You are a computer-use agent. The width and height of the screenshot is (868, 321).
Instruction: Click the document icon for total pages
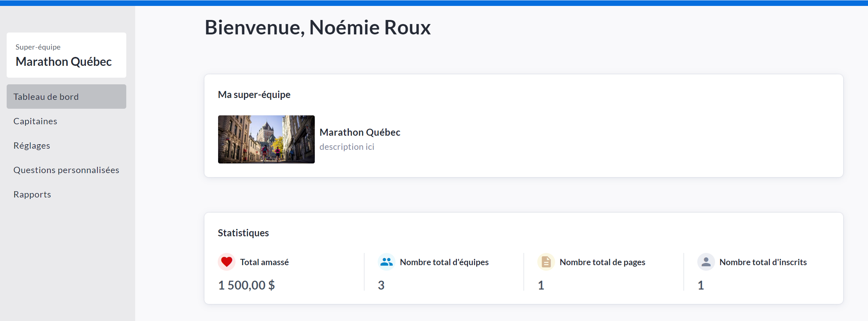tap(546, 262)
